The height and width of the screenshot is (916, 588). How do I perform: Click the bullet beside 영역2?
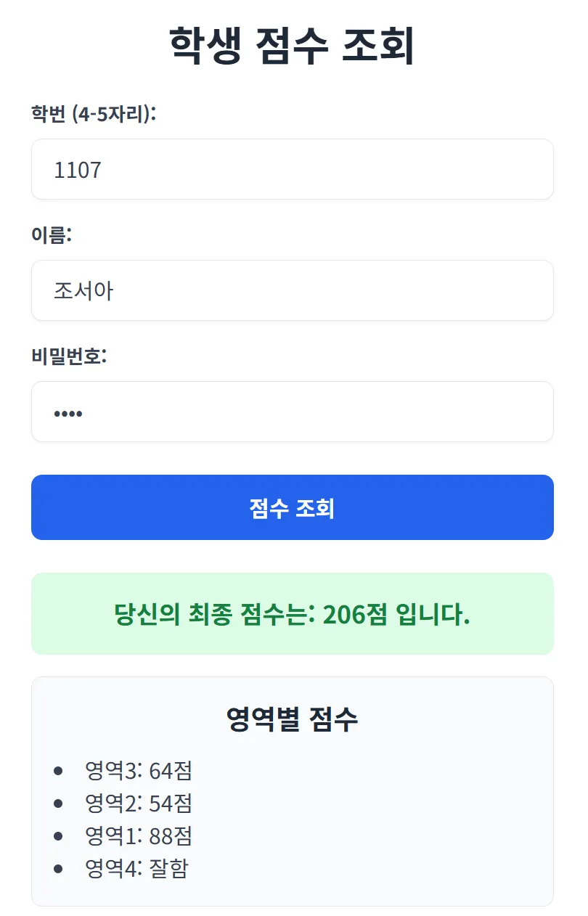click(x=59, y=803)
